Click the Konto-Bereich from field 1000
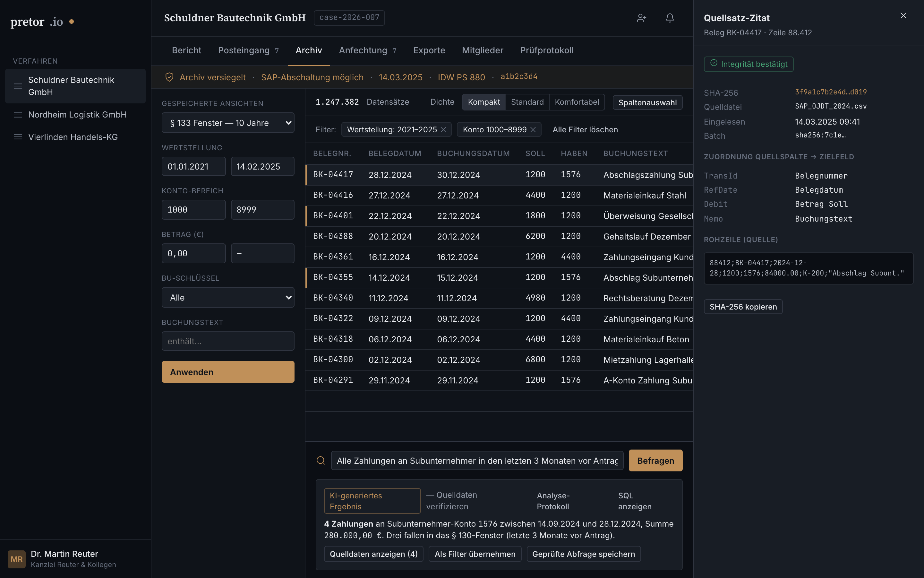The height and width of the screenshot is (578, 924). [x=193, y=209]
